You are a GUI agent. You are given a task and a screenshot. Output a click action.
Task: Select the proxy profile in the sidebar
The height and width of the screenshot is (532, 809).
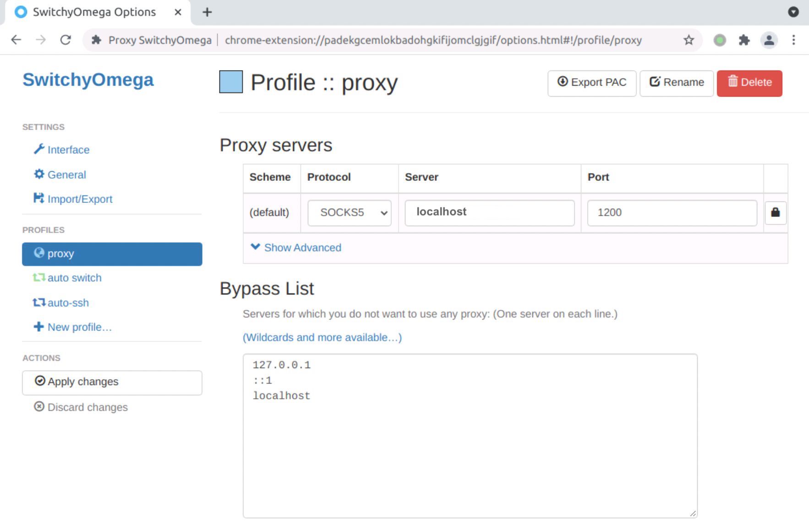pos(112,254)
